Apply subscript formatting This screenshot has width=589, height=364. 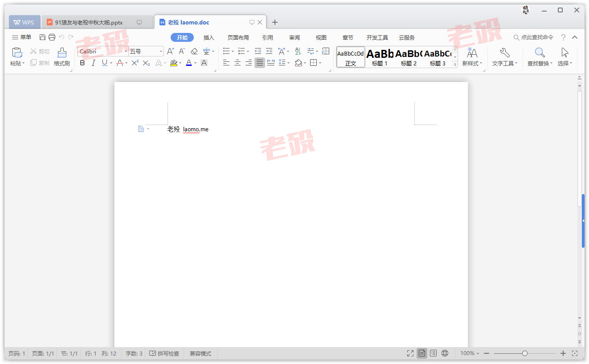tap(146, 63)
